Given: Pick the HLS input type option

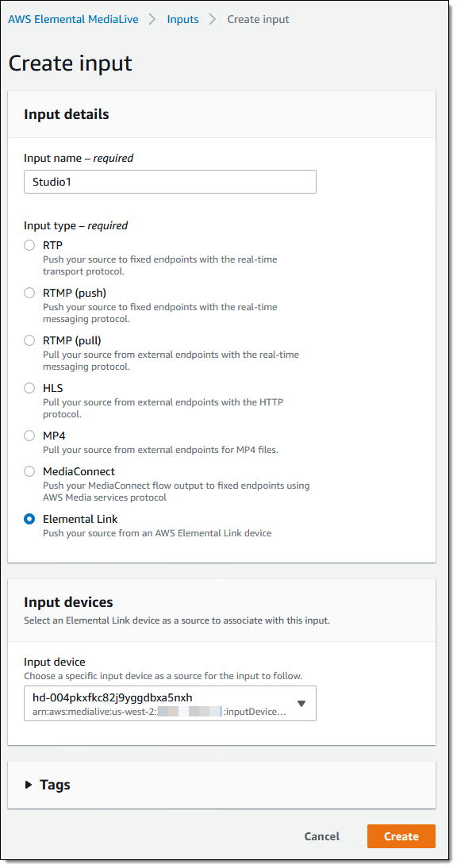Looking at the screenshot, I should click(29, 388).
